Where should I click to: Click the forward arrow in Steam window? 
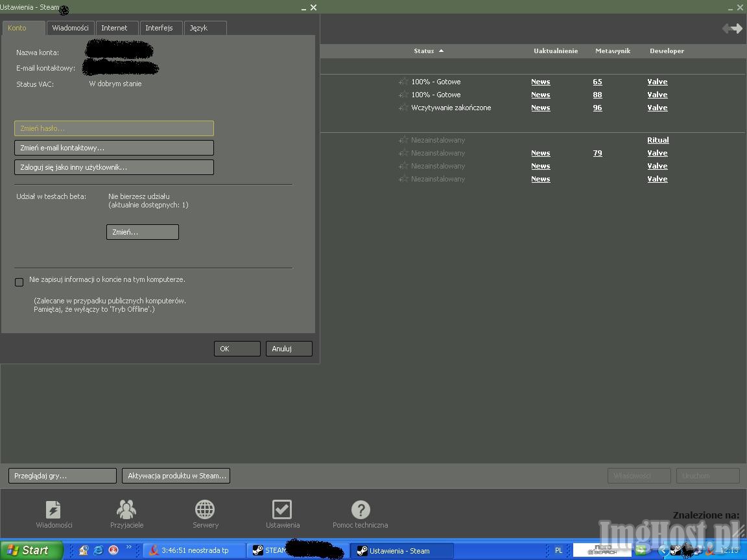(737, 29)
